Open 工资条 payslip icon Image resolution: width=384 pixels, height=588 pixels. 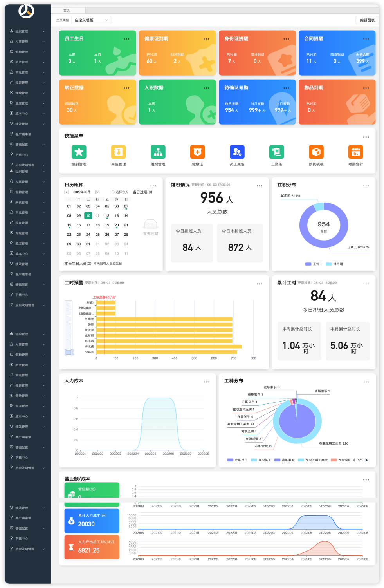(276, 152)
